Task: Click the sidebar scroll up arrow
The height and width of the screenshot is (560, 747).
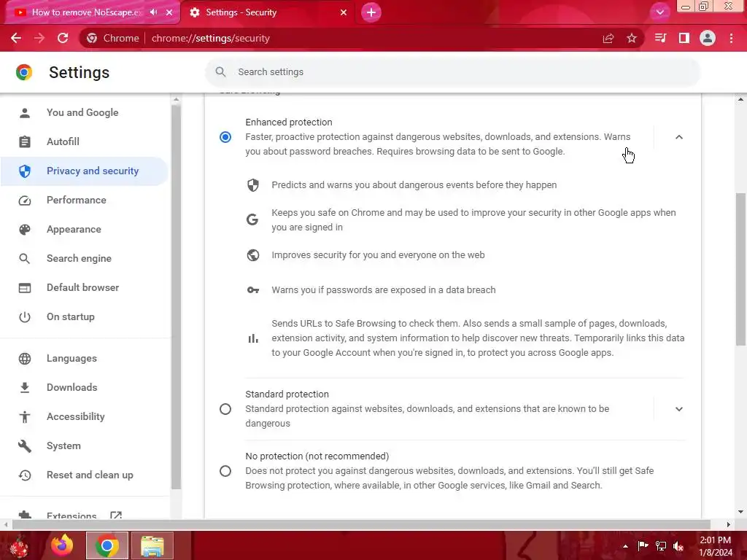Action: coord(176,99)
